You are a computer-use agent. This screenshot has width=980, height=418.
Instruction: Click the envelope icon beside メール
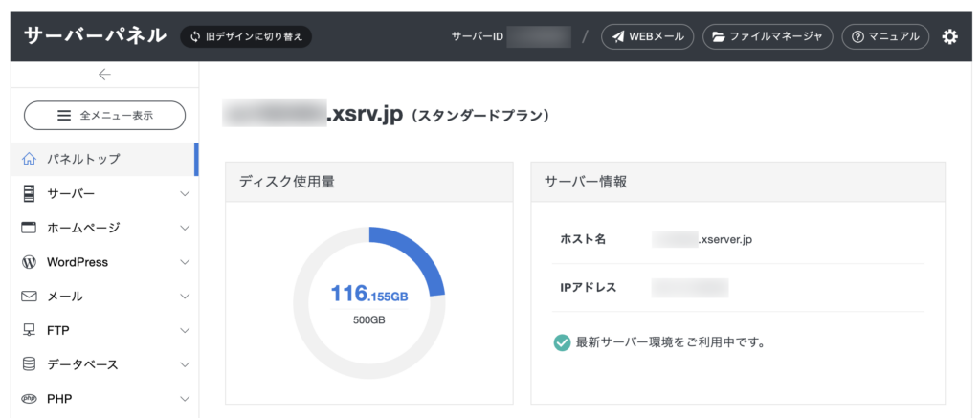tap(29, 297)
